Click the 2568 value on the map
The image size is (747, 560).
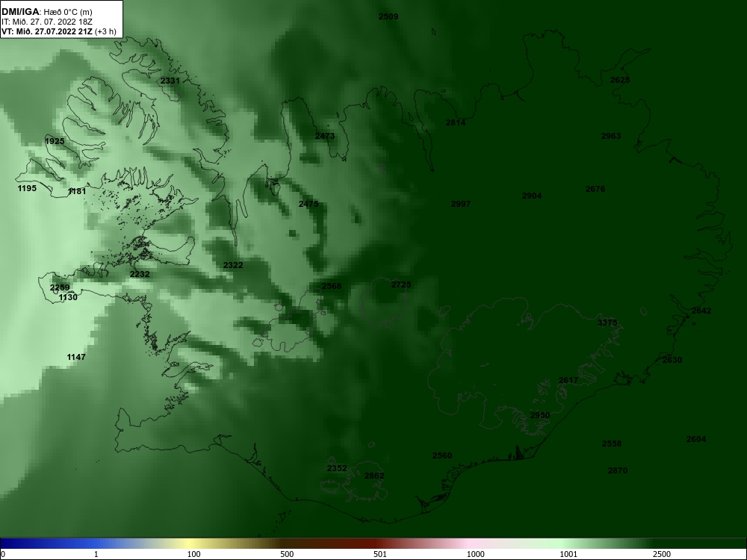click(x=332, y=286)
